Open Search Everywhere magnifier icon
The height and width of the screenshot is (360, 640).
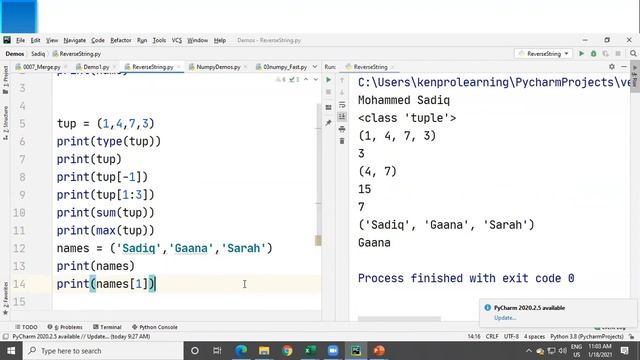633,53
